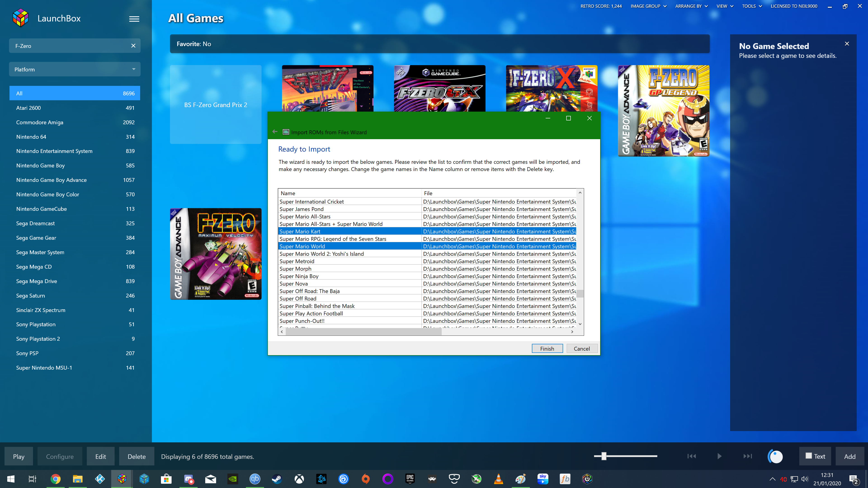The width and height of the screenshot is (868, 488).
Task: Click the wizard list horizontal scrollbar
Action: pos(363,332)
